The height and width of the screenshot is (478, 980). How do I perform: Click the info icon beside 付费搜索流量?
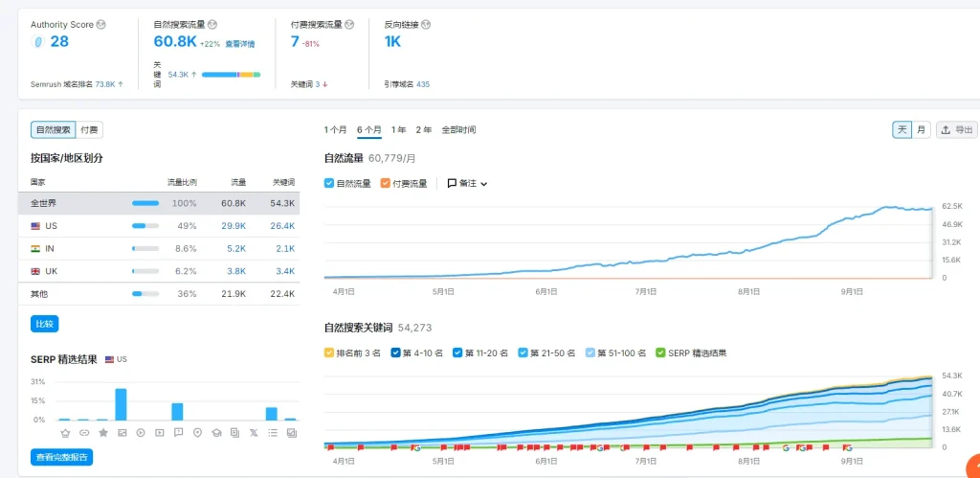349,25
